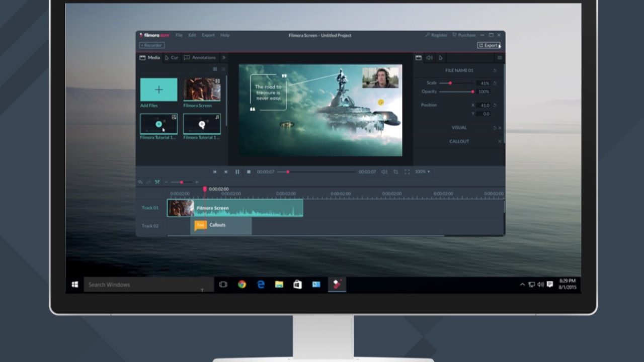The height and width of the screenshot is (362, 644).
Task: Open the Help menu
Action: [225, 35]
